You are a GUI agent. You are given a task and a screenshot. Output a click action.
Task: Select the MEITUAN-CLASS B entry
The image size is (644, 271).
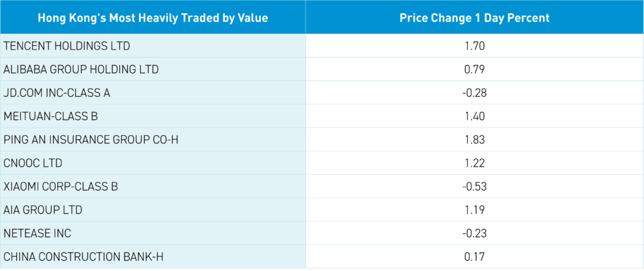50,116
